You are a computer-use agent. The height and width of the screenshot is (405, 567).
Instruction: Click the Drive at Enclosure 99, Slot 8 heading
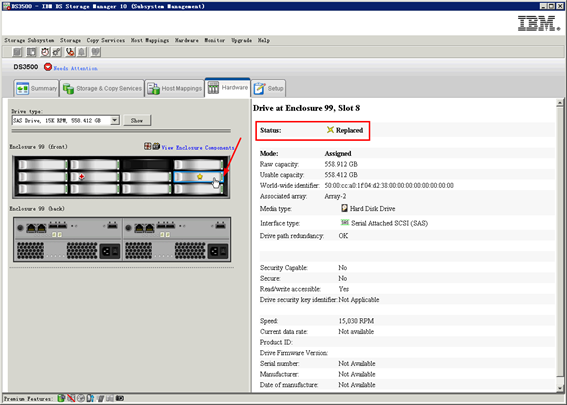click(306, 108)
